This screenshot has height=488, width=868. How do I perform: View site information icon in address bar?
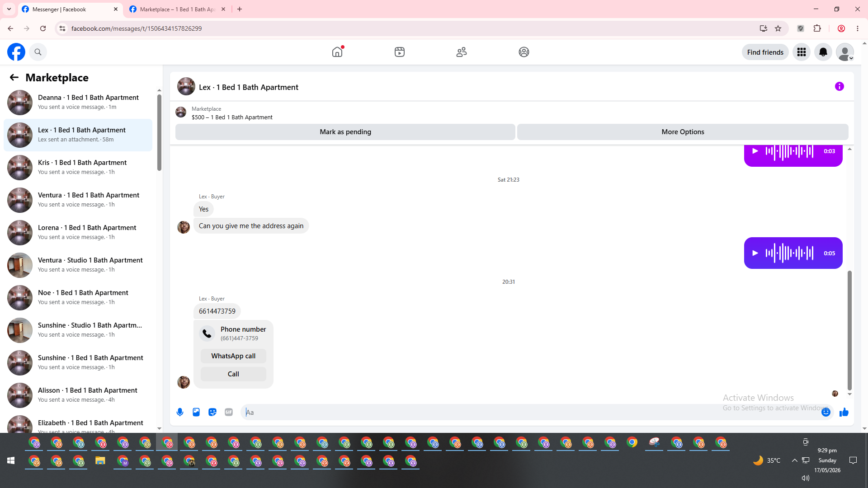tap(62, 28)
